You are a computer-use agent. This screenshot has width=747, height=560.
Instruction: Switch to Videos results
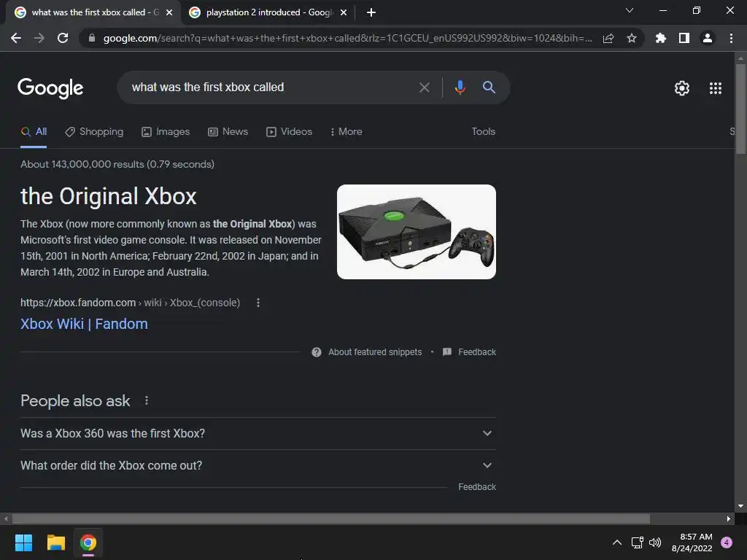tap(289, 132)
